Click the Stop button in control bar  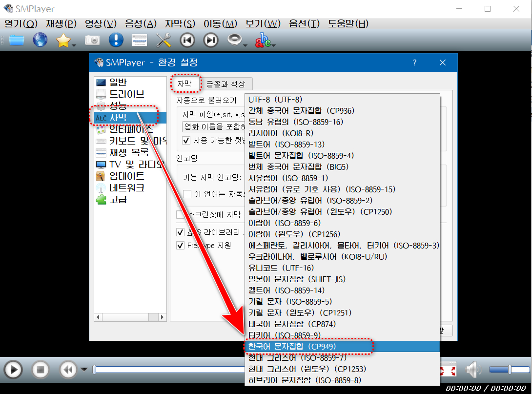tap(41, 369)
